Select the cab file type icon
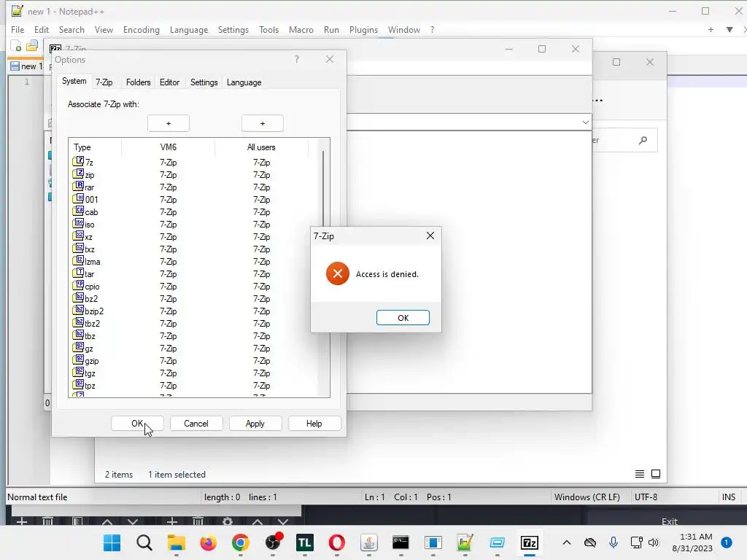The height and width of the screenshot is (560, 747). 78,211
